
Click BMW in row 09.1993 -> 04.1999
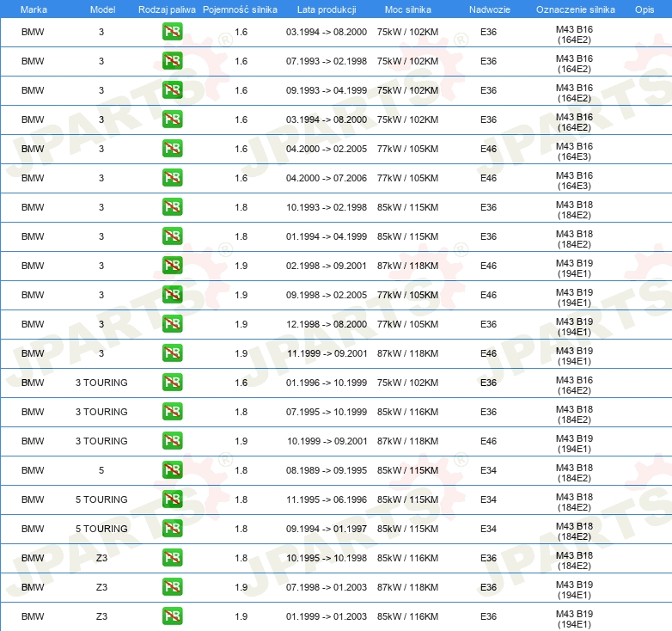click(x=33, y=90)
